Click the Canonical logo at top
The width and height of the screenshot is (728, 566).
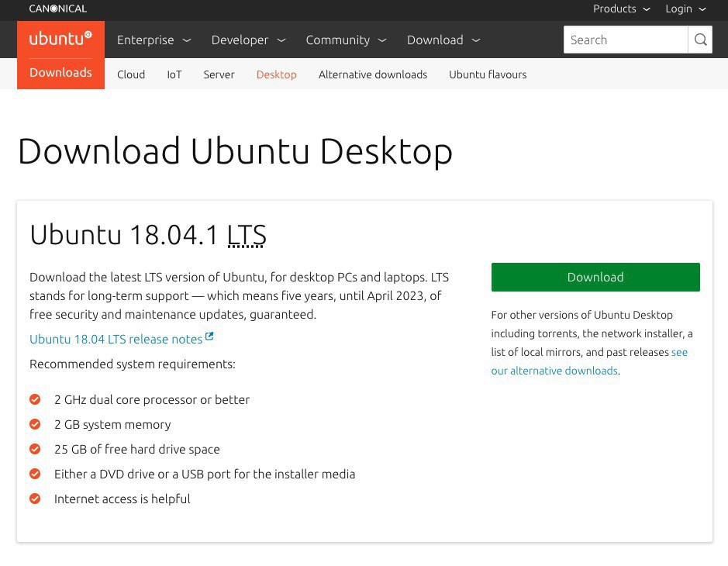(x=58, y=9)
